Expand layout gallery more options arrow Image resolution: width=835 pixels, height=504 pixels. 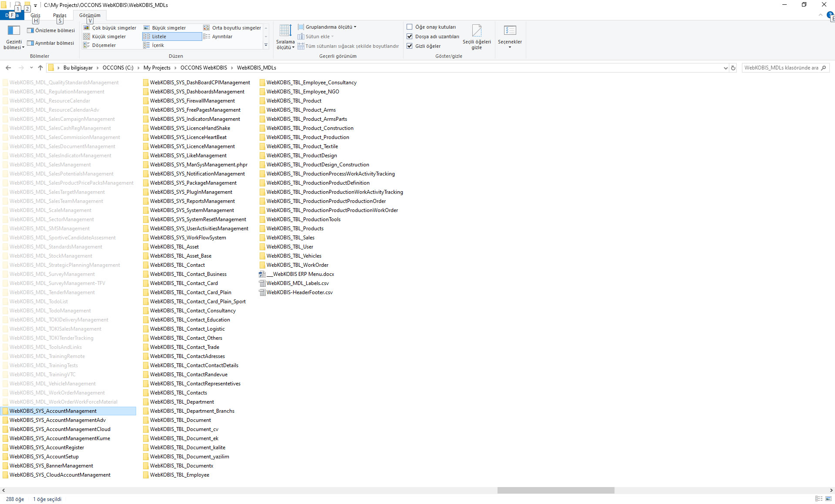[x=266, y=45]
